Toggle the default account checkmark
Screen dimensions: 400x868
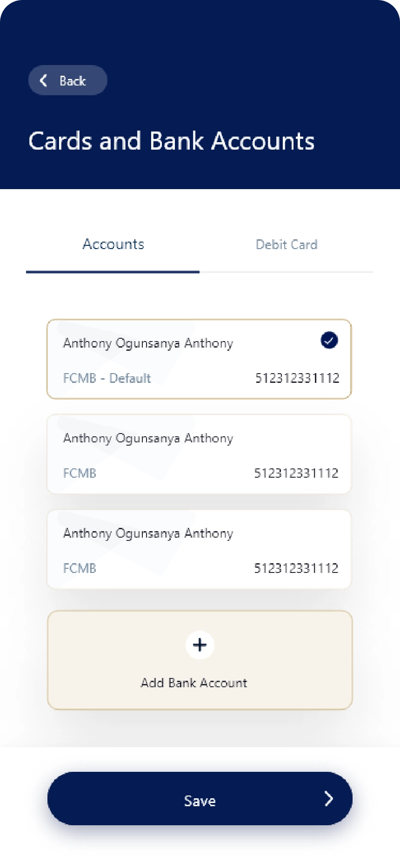(x=329, y=340)
